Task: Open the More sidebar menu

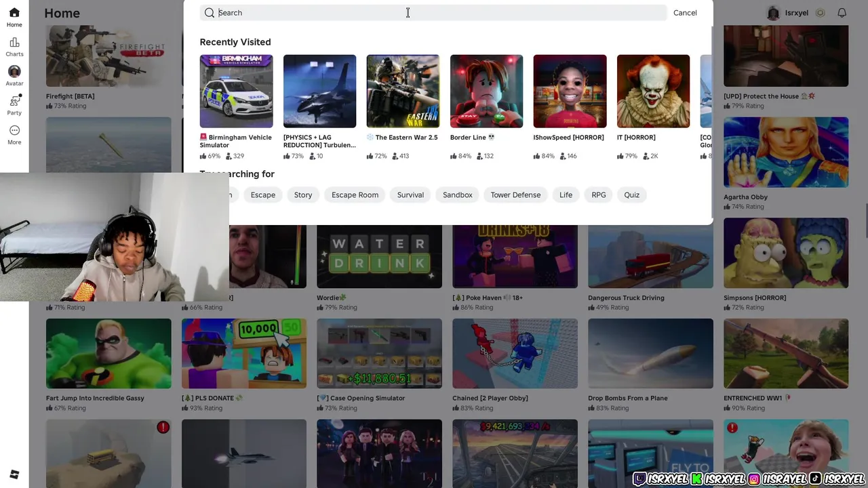Action: (14, 134)
